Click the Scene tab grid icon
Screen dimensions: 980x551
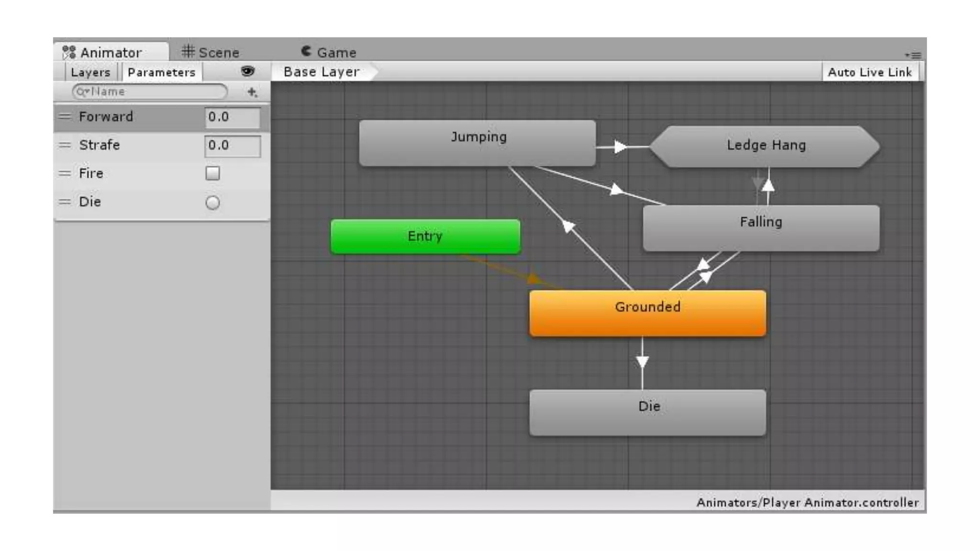coord(188,51)
